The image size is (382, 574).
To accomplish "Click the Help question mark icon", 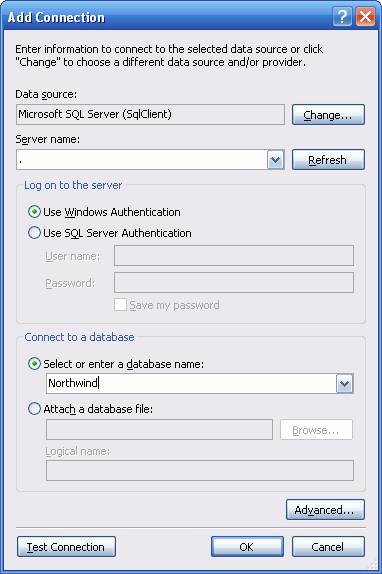I will 342,17.
